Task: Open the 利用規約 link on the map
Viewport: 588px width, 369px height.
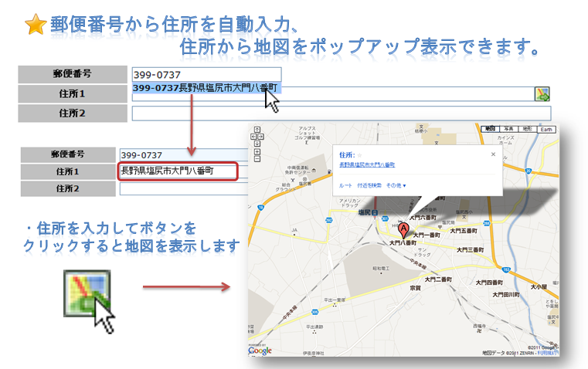Action: click(x=548, y=353)
